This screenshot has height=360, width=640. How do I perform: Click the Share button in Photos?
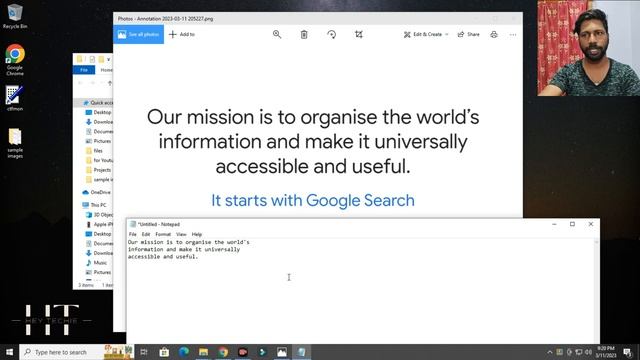coord(469,34)
